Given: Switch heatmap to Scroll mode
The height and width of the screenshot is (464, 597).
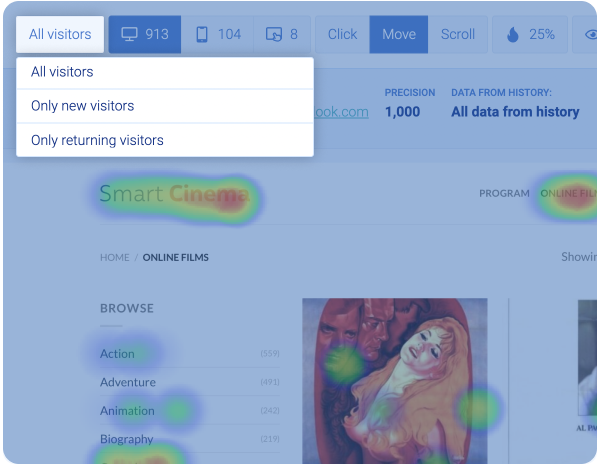Looking at the screenshot, I should [x=458, y=34].
